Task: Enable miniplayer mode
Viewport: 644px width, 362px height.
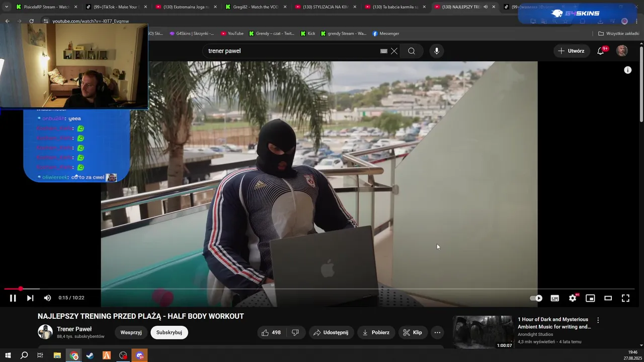Action: (590, 298)
